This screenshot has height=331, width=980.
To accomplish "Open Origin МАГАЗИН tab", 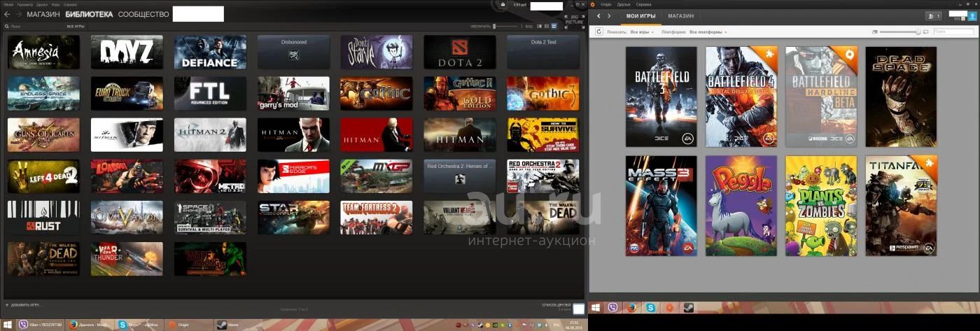I will (680, 16).
